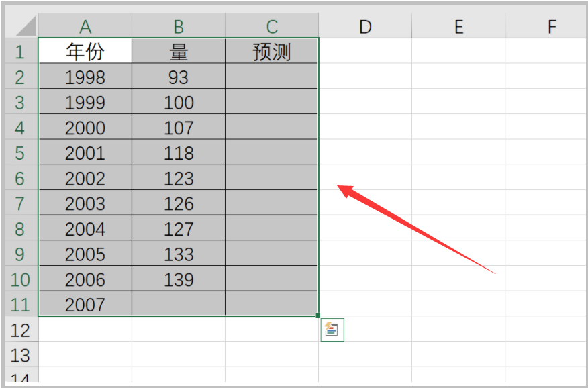Select the cell containing 1999
The image size is (588, 388).
point(85,101)
